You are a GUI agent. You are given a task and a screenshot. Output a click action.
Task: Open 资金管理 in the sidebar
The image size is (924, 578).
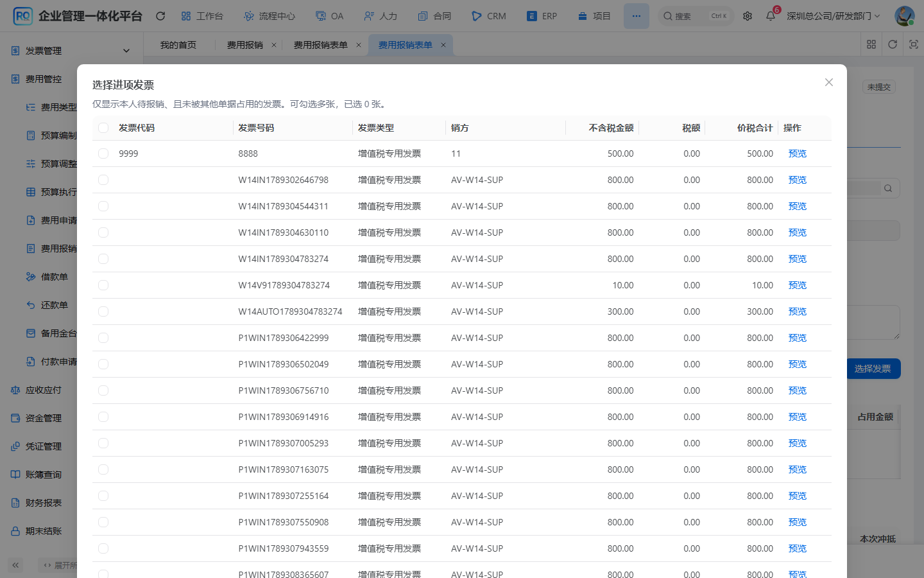coord(42,418)
